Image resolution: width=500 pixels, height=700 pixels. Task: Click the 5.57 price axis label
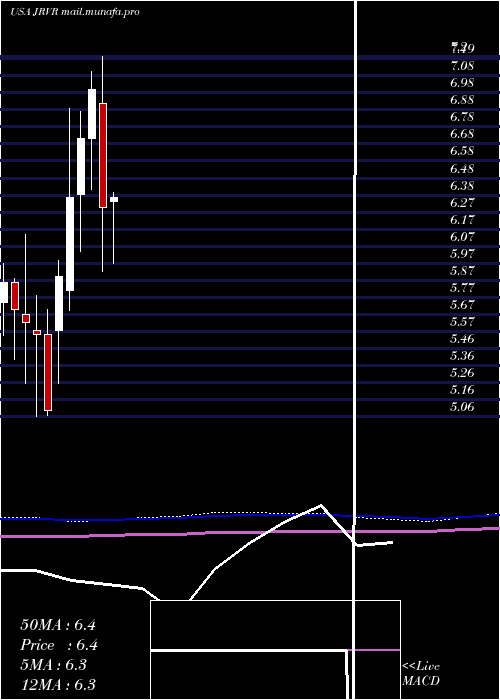[462, 321]
